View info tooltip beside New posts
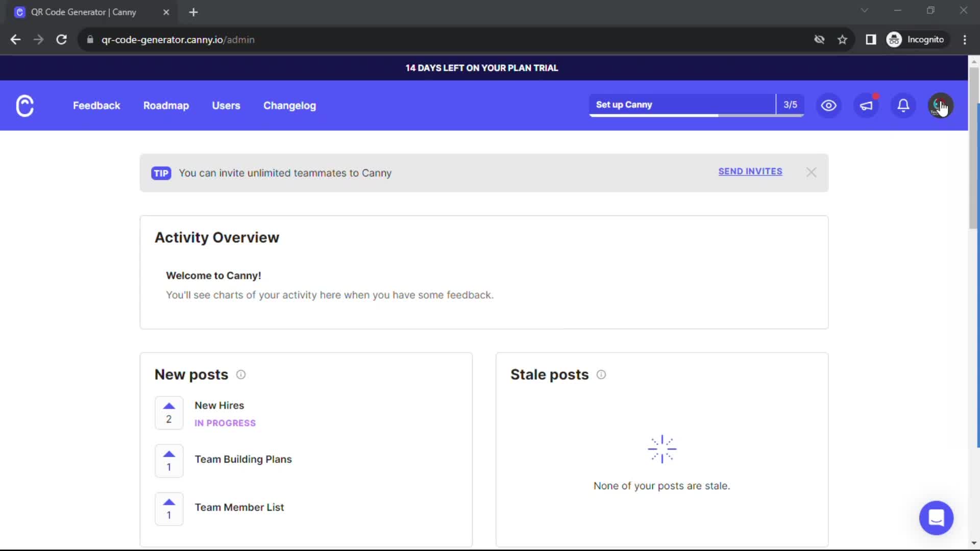The width and height of the screenshot is (980, 551). 240,374
